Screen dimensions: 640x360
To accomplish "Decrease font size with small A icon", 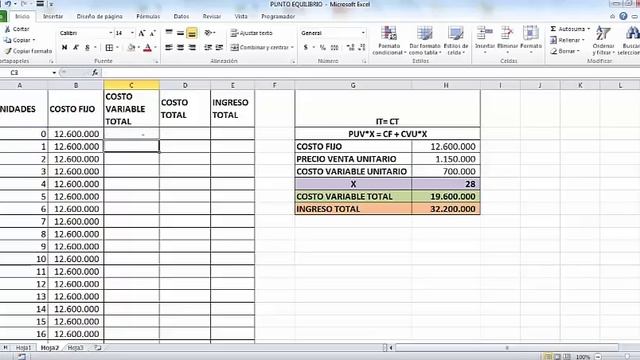I will click(153, 33).
